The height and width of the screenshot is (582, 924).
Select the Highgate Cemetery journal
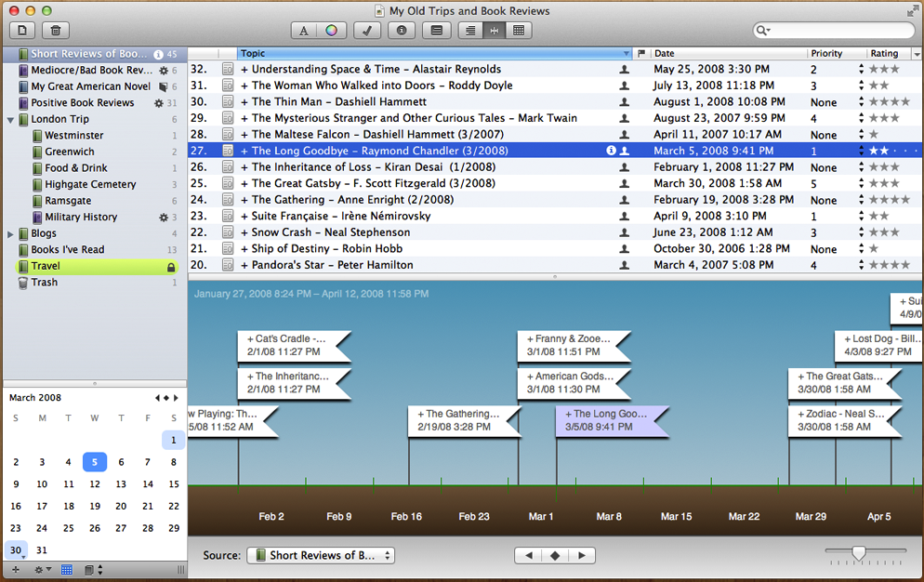click(x=90, y=184)
